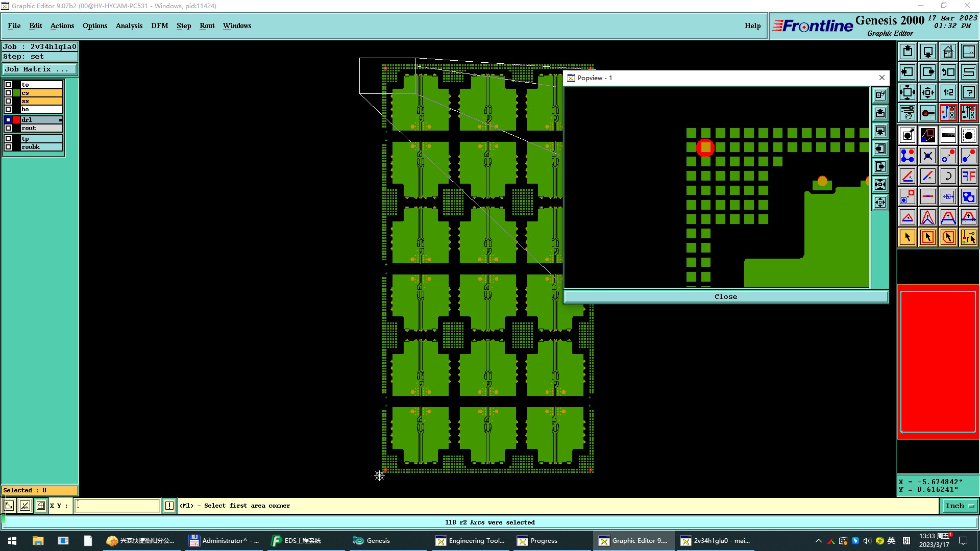
Task: Click the mirror feature icon
Action: point(968,176)
